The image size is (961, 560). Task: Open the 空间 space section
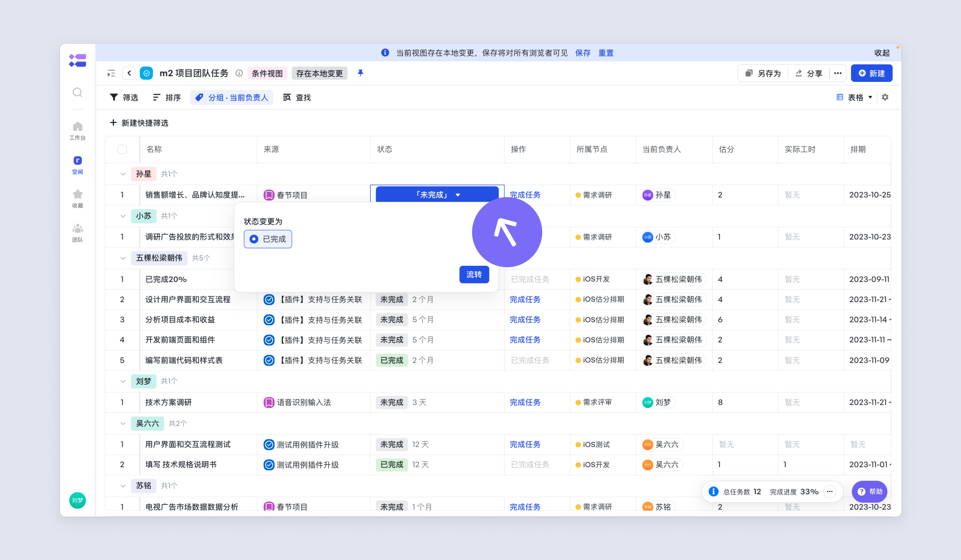coord(77,165)
